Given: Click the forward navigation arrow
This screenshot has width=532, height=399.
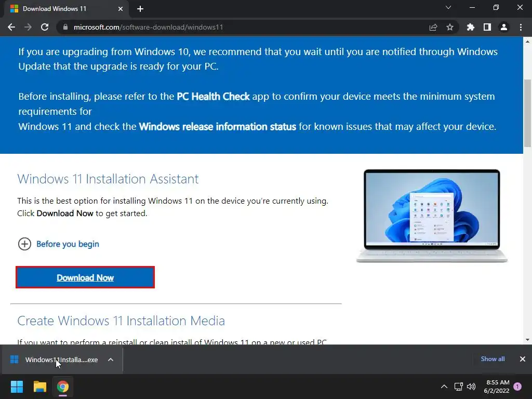Looking at the screenshot, I should click(x=28, y=27).
